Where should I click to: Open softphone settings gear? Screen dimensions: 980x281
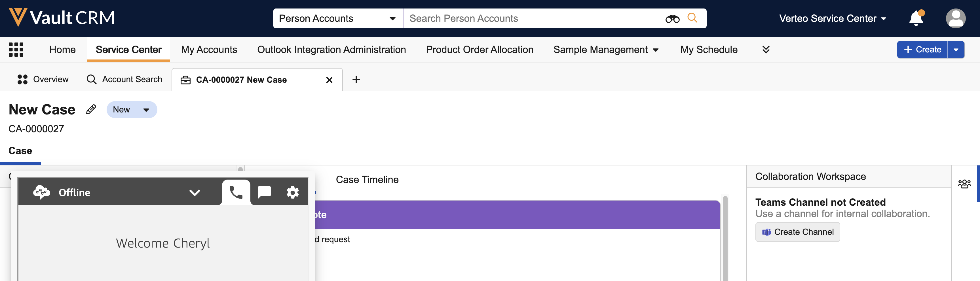click(x=293, y=192)
